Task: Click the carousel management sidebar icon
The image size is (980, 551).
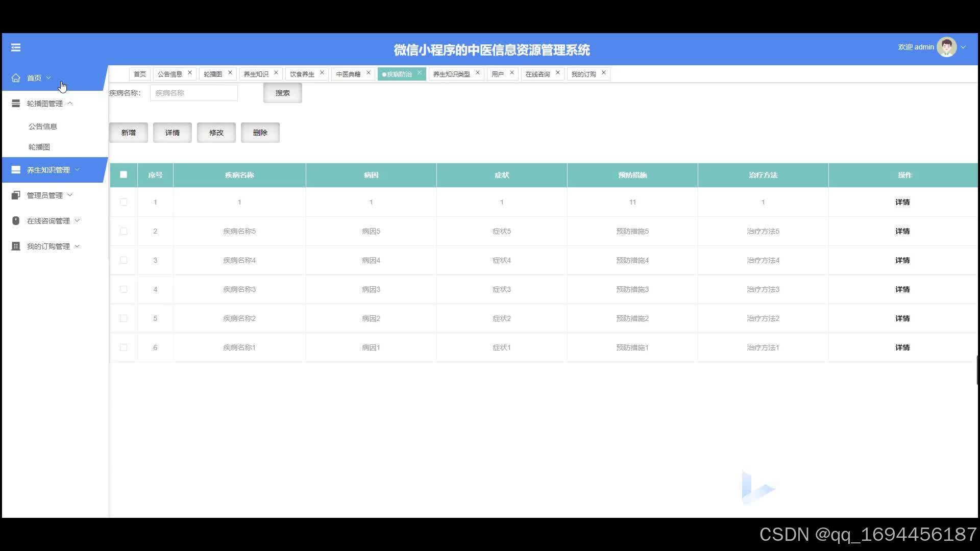Action: pyautogui.click(x=16, y=104)
